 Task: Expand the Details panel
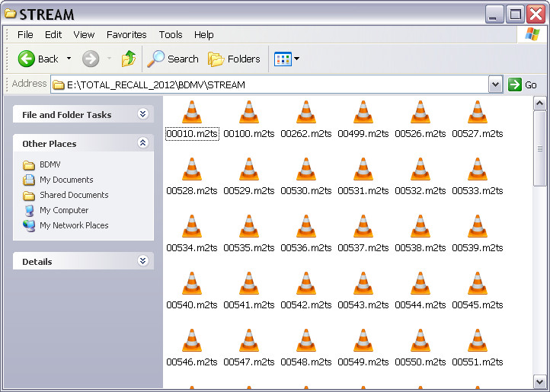[142, 261]
